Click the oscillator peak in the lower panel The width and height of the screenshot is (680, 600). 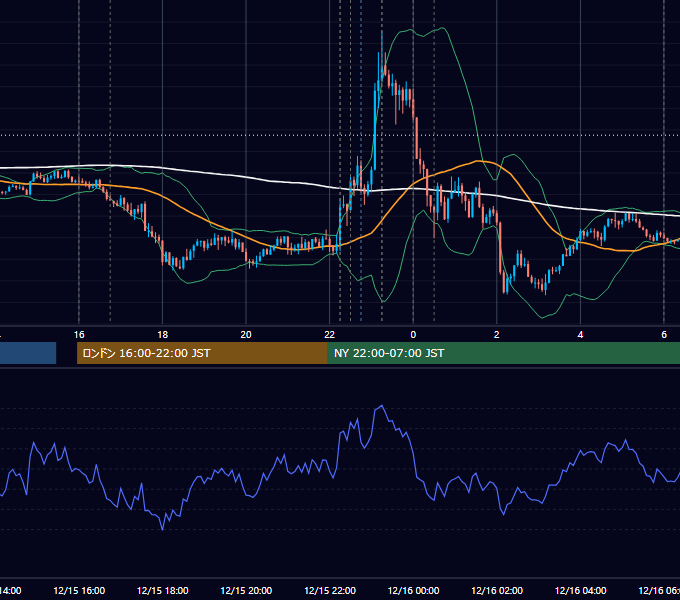coord(382,406)
